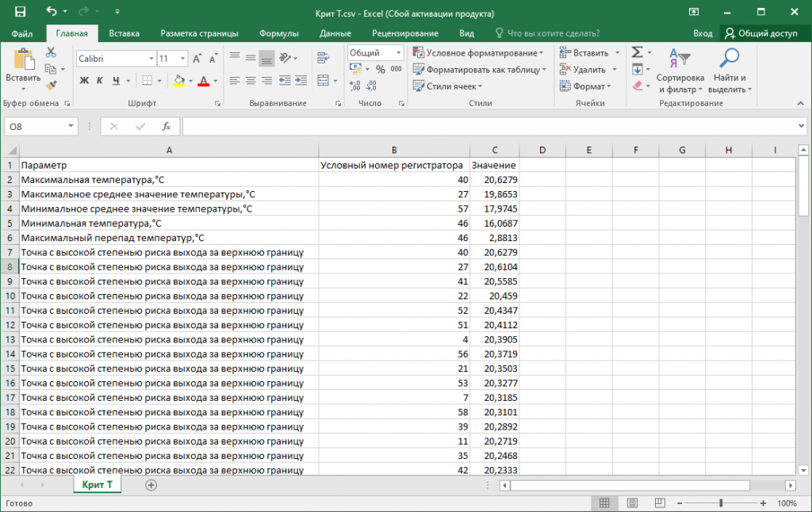Switch to the Данные tab
The width and height of the screenshot is (812, 512).
(335, 33)
